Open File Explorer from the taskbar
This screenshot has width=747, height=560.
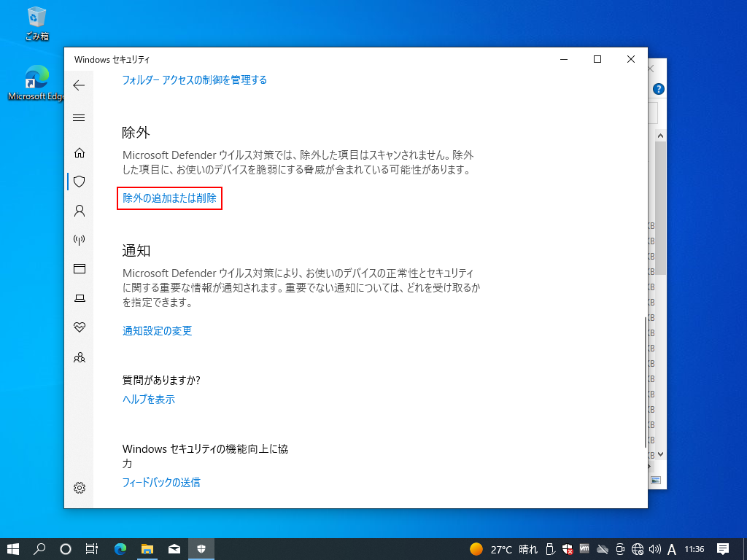147,549
